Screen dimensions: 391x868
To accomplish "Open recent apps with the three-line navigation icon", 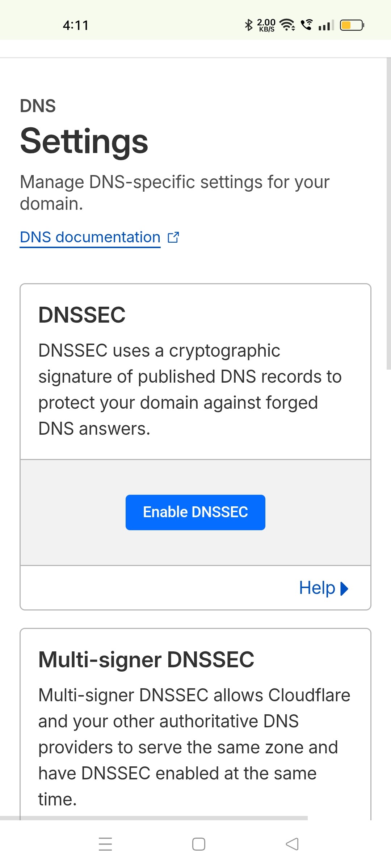I will (105, 844).
